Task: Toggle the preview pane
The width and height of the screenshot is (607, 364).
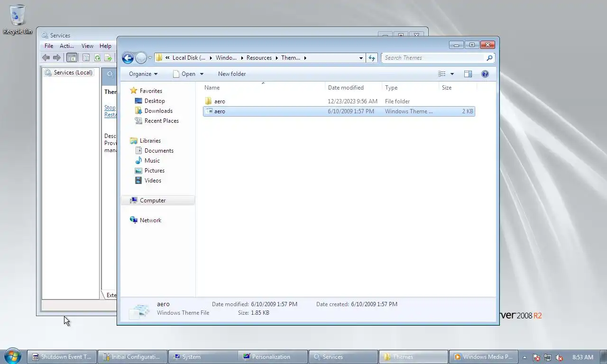Action: click(x=468, y=74)
